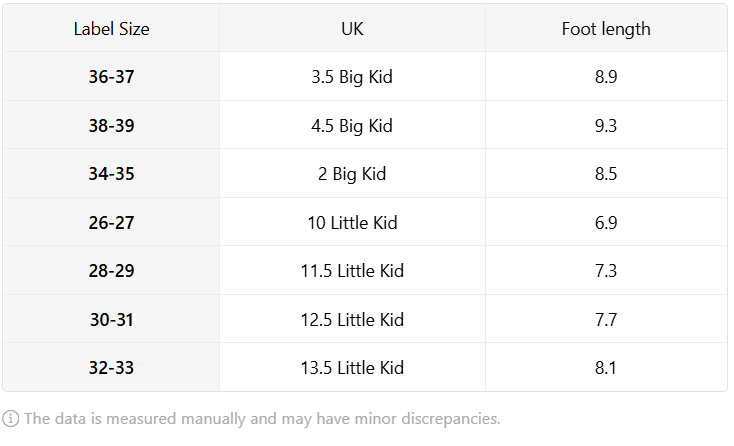Select the Foot length column header
The height and width of the screenshot is (446, 734).
[x=606, y=29]
